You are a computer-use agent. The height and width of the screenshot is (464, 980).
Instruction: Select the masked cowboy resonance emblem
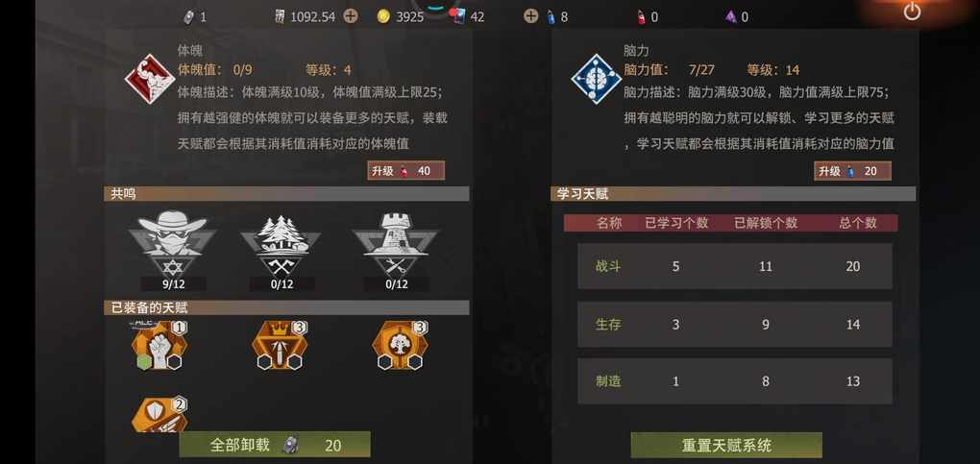173,243
